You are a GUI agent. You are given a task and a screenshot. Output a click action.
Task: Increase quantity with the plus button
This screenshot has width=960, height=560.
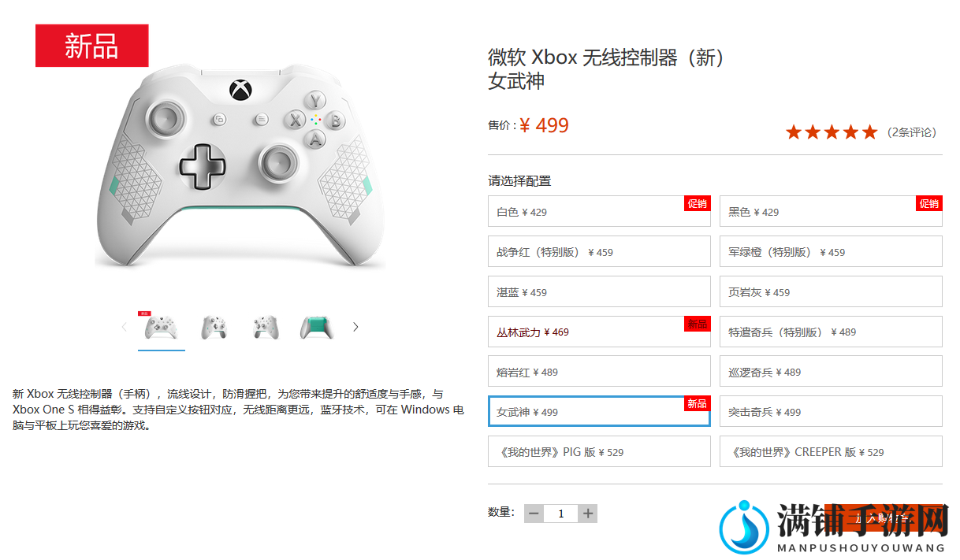coord(588,514)
